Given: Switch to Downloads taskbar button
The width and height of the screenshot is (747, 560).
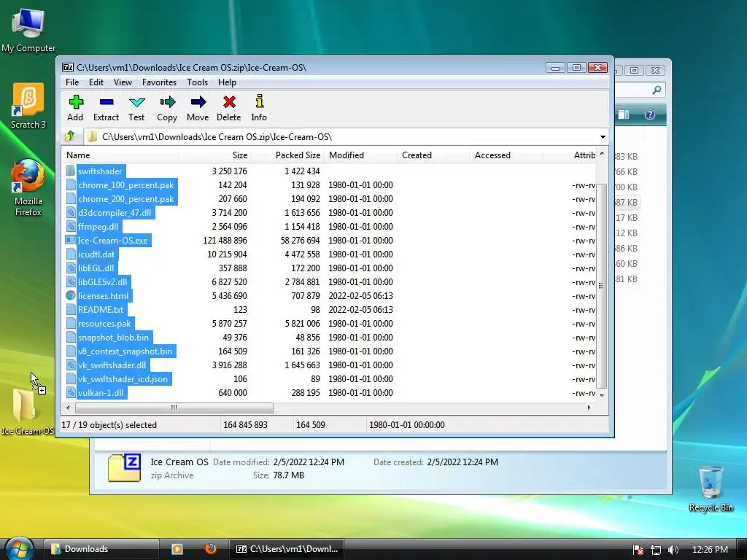Looking at the screenshot, I should (100, 549).
